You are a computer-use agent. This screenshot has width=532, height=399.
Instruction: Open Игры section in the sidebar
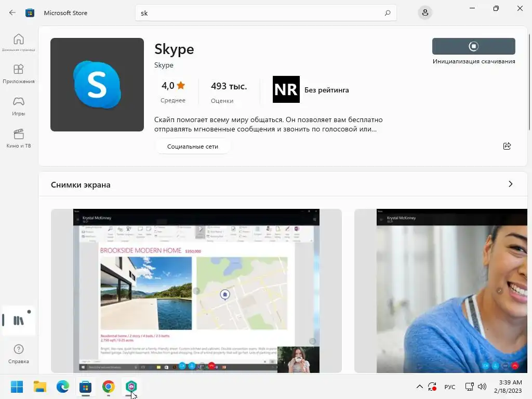point(18,106)
